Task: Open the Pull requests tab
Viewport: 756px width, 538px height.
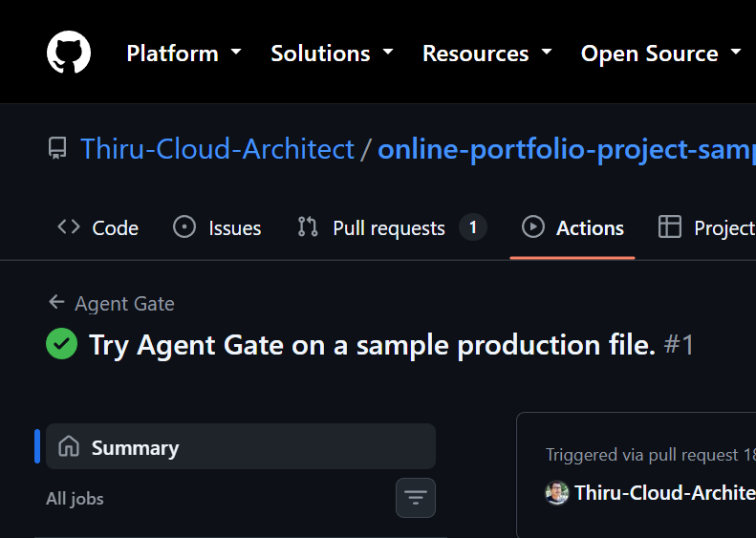Action: [392, 228]
